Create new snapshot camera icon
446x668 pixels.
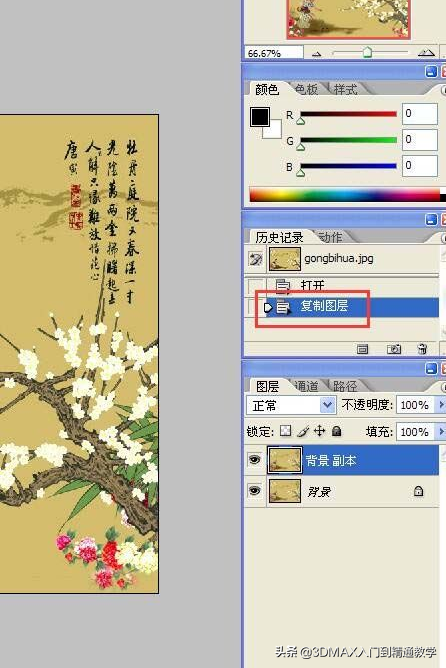tap(394, 349)
